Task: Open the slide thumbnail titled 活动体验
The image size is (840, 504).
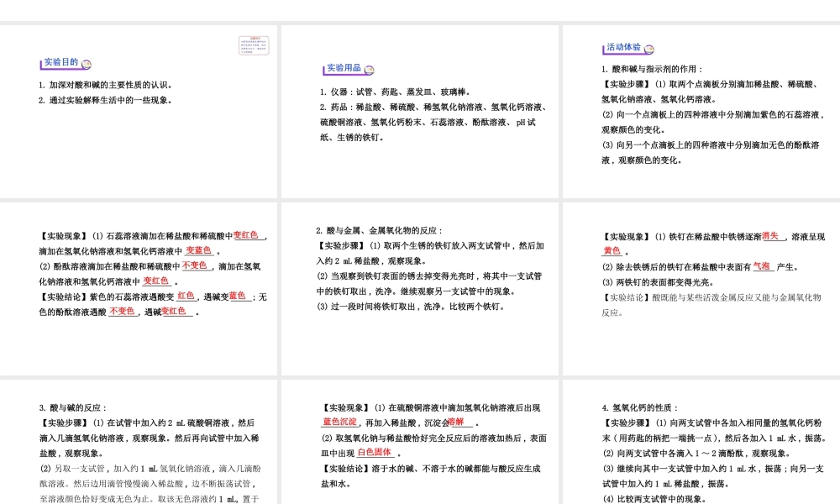Action: coord(701,112)
